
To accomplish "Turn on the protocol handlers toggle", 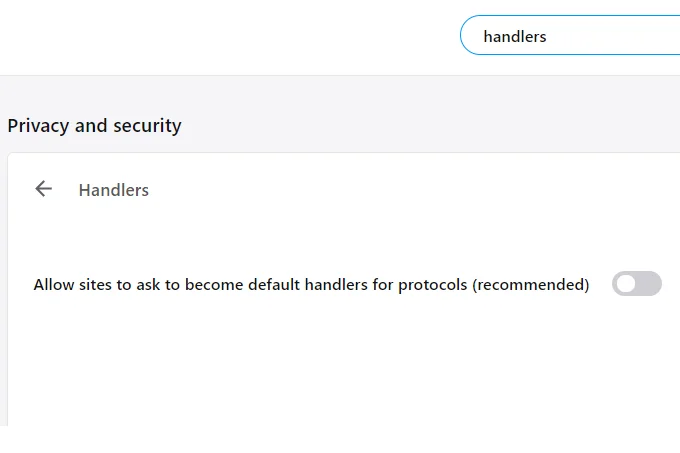I will pos(637,284).
